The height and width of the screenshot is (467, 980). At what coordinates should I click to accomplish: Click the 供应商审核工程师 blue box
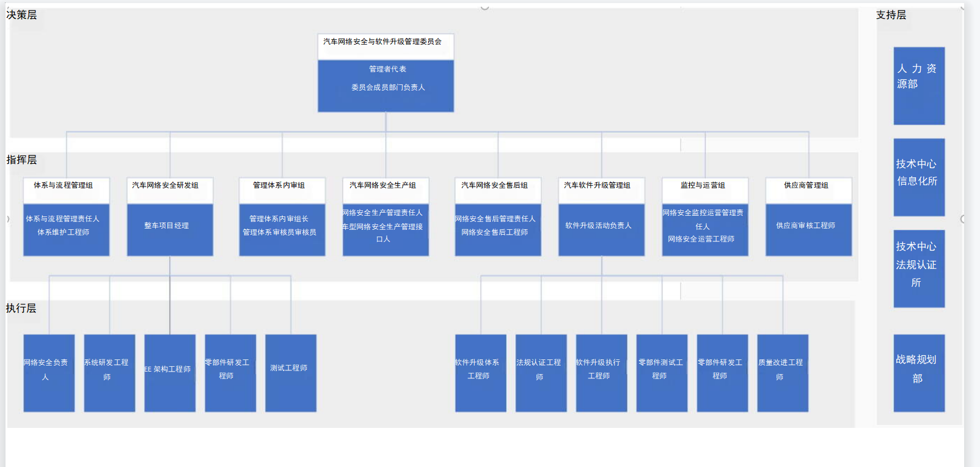(808, 229)
